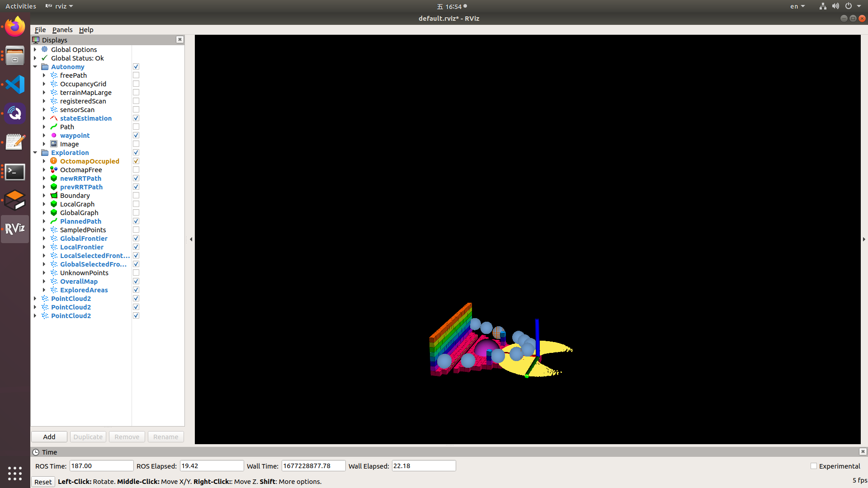Enable the freePath display checkbox

(136, 75)
